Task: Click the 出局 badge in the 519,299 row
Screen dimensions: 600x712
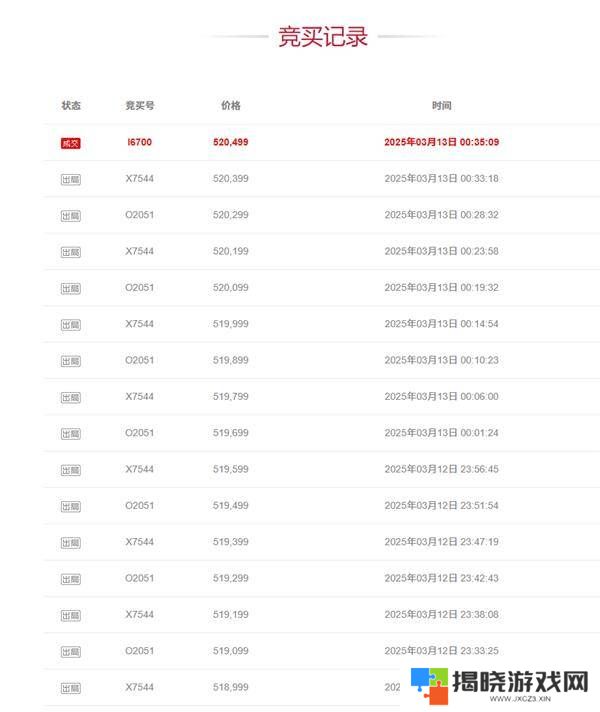Action: click(x=70, y=579)
